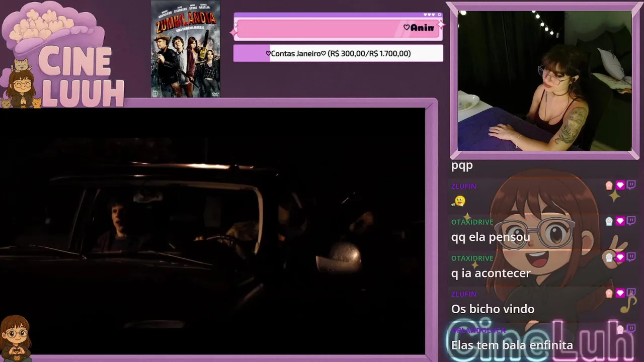Click the heart badge on the 'qq ela pensou' row
The height and width of the screenshot is (362, 644).
pos(620,221)
